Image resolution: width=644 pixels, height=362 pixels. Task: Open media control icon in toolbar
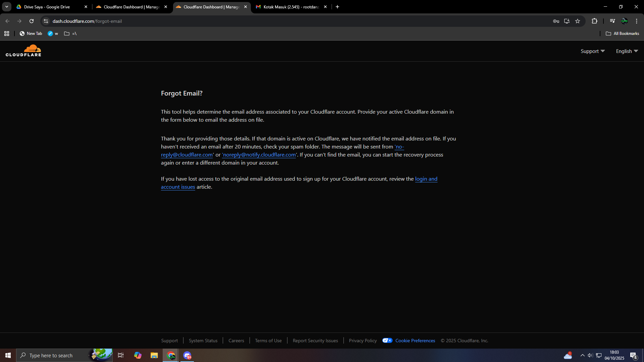pos(612,21)
